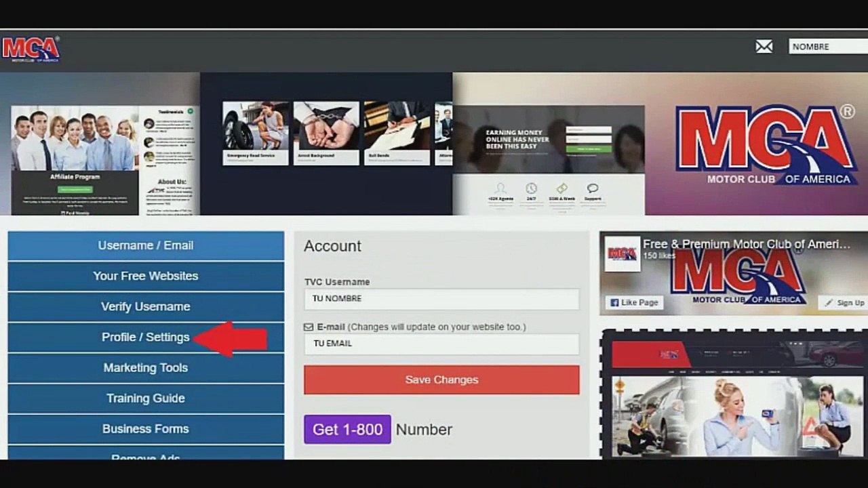
Task: Open Your Free Websites
Action: pyautogui.click(x=146, y=276)
